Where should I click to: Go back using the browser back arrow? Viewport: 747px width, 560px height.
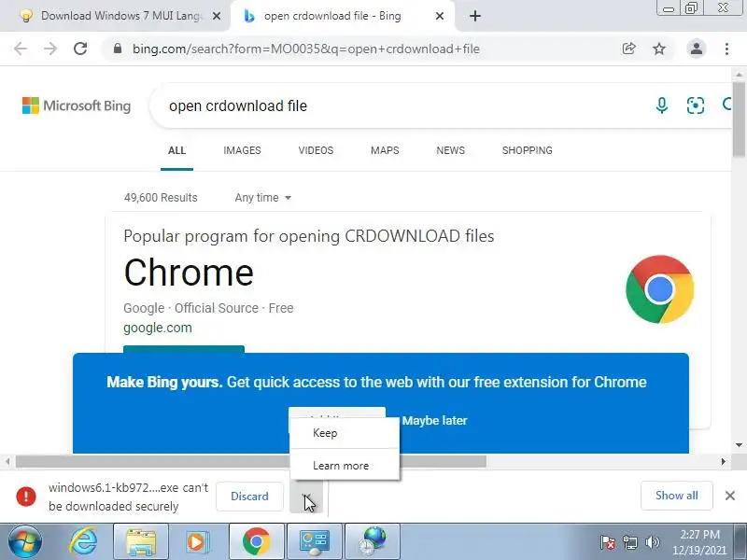[x=21, y=49]
